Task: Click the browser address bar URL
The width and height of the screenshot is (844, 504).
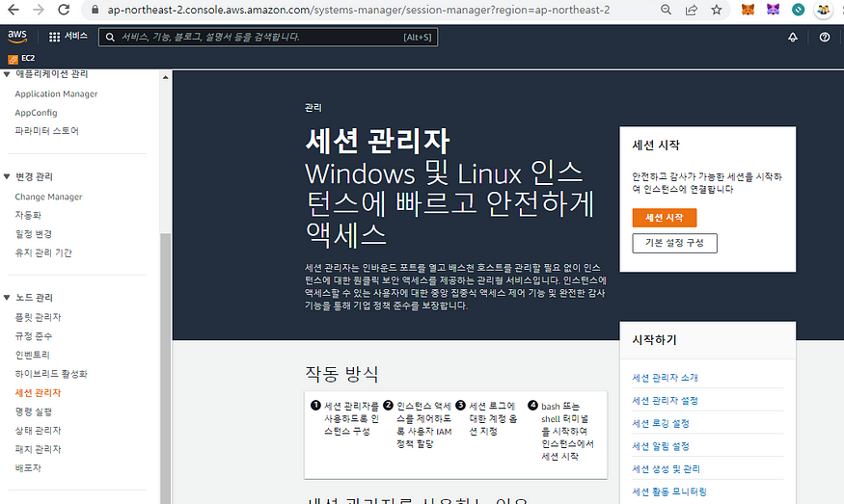Action: pos(359,10)
